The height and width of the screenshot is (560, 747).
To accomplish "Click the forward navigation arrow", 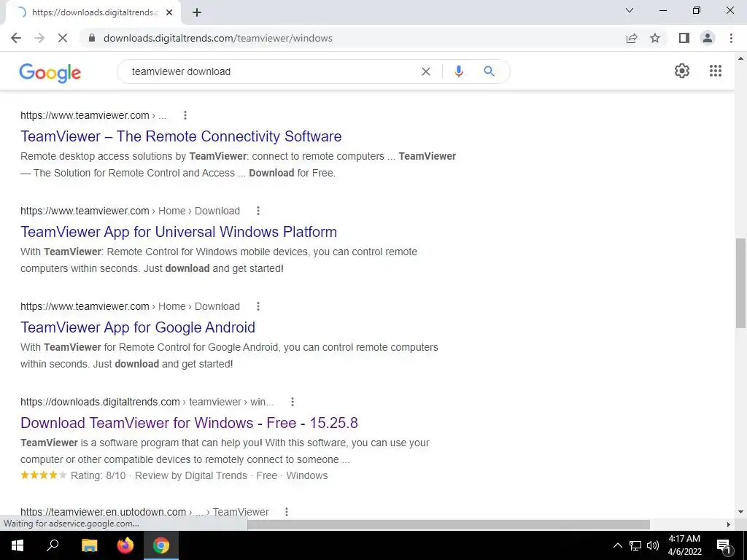I will (x=39, y=38).
